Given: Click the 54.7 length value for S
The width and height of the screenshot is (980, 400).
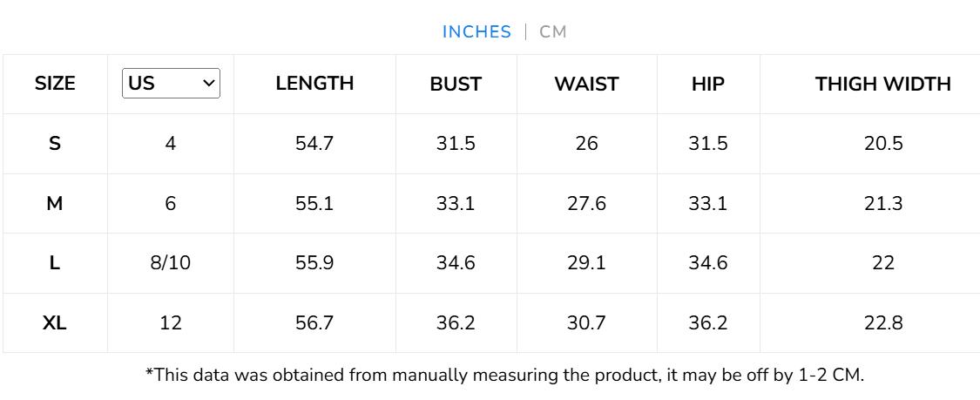Looking at the screenshot, I should [x=314, y=144].
